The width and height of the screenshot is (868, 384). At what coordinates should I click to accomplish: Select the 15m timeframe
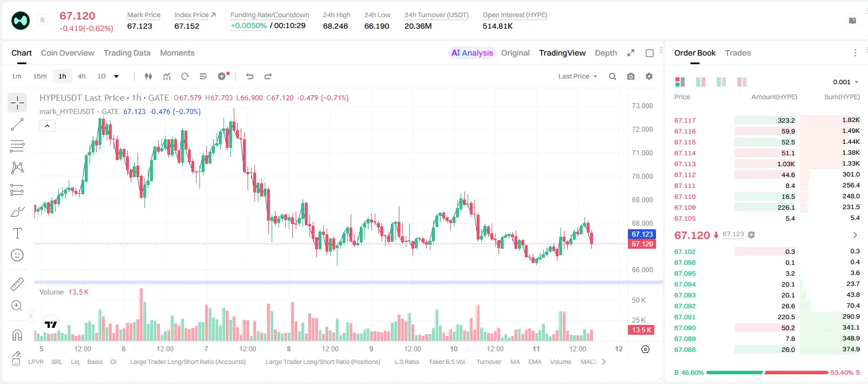pyautogui.click(x=40, y=76)
